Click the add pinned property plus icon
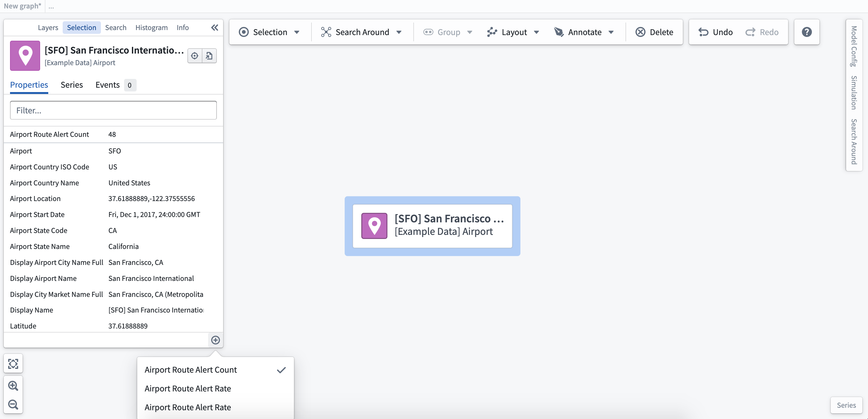Screen dimensions: 868x419 [x=215, y=340]
